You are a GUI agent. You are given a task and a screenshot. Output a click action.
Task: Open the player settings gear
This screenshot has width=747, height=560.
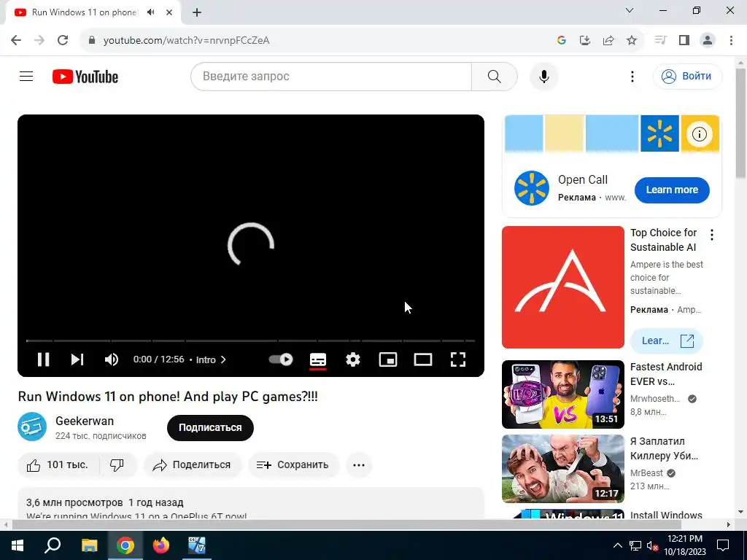tap(353, 359)
